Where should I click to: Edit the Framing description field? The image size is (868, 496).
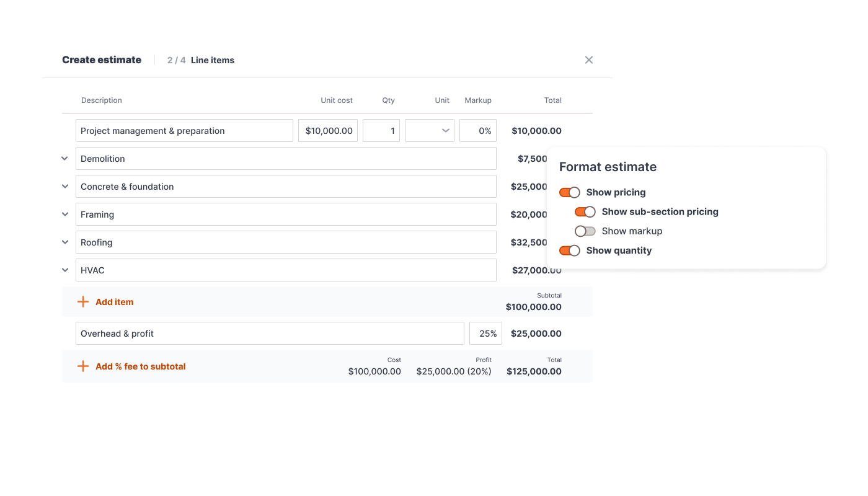(x=286, y=215)
